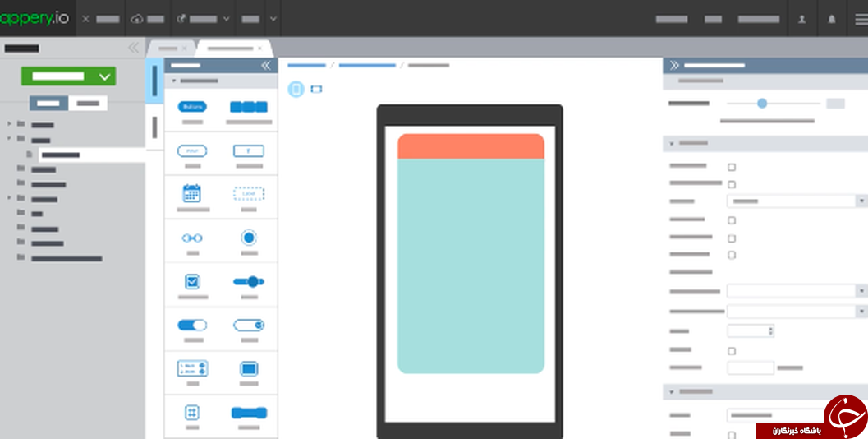Select the radio button component in palette
Screen dimensions: 868x439
[x=249, y=238]
